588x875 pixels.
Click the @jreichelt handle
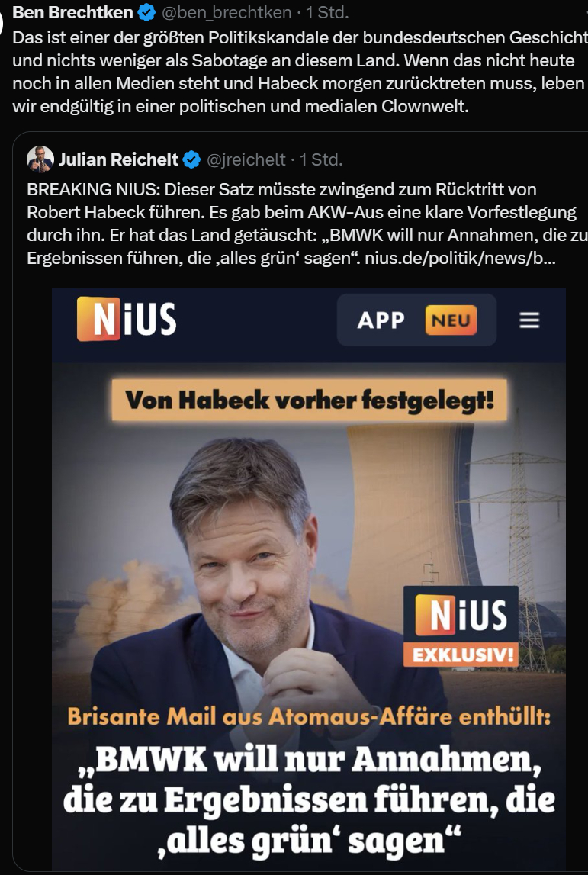coord(246,159)
